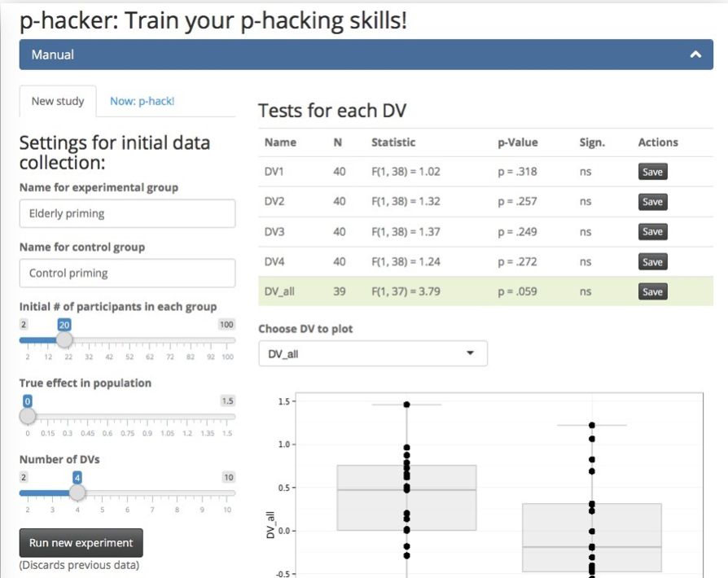Viewport: 728px width, 578px height.
Task: Click the control group name field
Action: [127, 273]
